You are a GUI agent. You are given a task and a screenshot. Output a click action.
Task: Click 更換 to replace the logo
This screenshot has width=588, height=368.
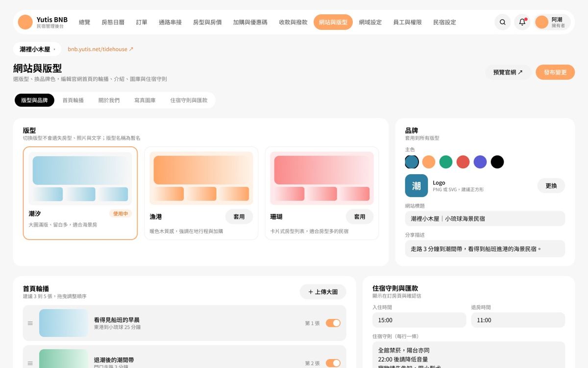551,185
